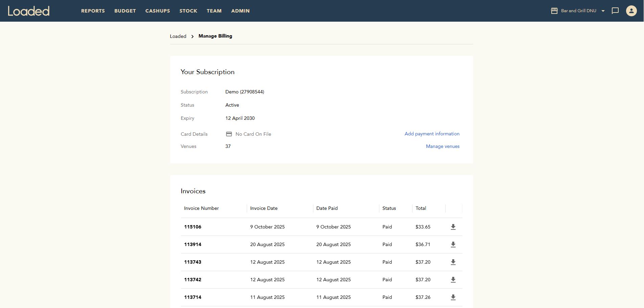This screenshot has width=644, height=308.
Task: Select venue name Bar and Grill DNU
Action: click(578, 11)
